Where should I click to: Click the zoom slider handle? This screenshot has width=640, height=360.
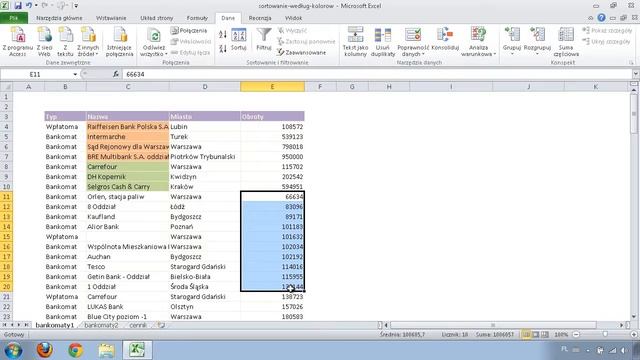point(605,335)
